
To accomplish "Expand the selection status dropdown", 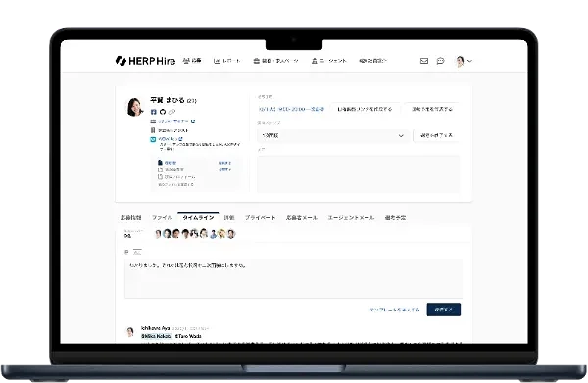I will pyautogui.click(x=333, y=135).
